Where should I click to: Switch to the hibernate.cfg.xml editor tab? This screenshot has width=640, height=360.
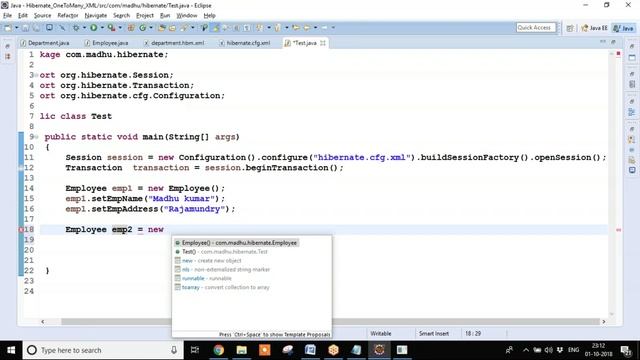pyautogui.click(x=244, y=43)
